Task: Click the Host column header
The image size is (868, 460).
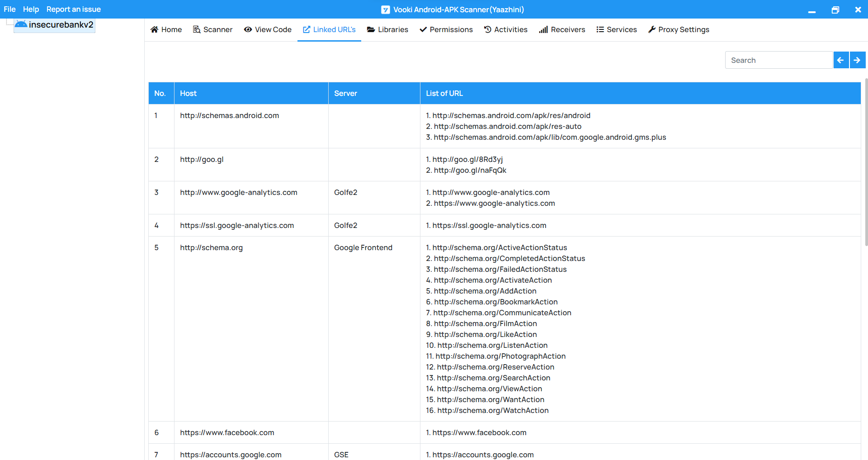Action: [251, 93]
